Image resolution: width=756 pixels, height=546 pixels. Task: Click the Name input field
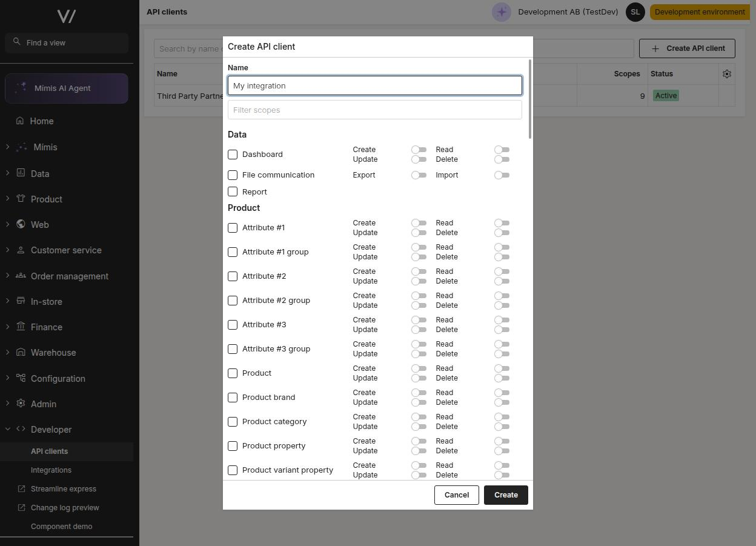point(375,85)
